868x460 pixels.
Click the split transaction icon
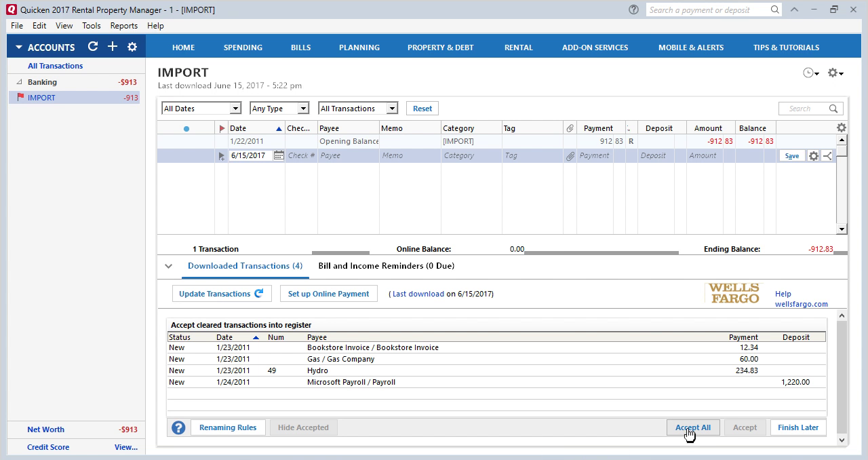click(x=827, y=155)
